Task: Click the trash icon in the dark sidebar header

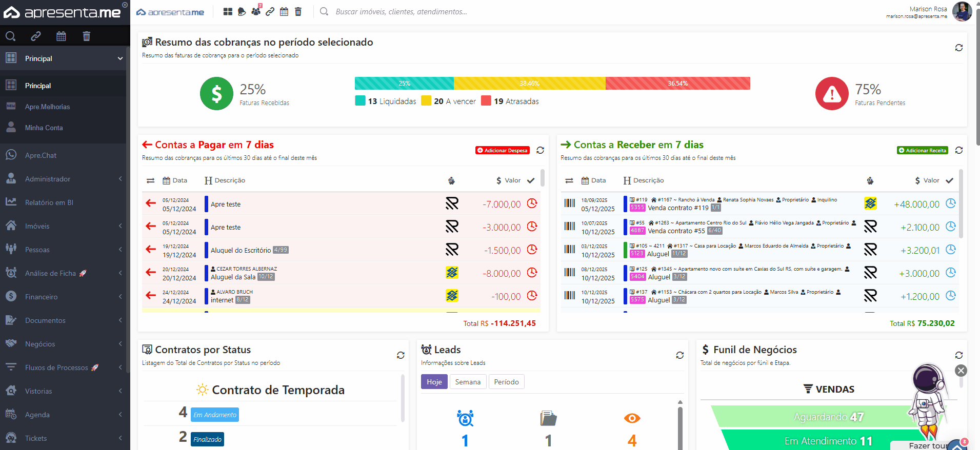Action: pyautogui.click(x=86, y=36)
